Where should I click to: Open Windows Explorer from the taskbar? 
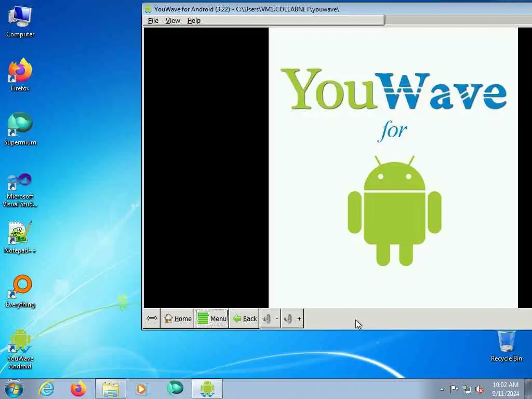[x=111, y=389]
